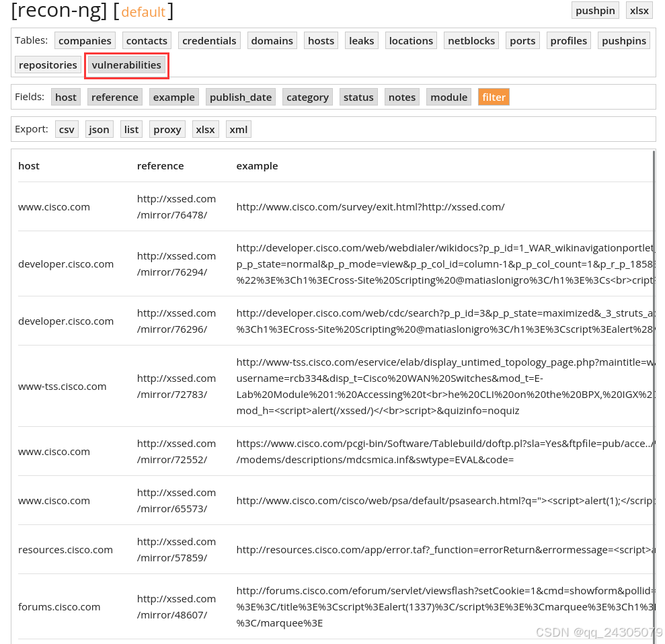Click the xlsx button beside pushpin

click(639, 11)
